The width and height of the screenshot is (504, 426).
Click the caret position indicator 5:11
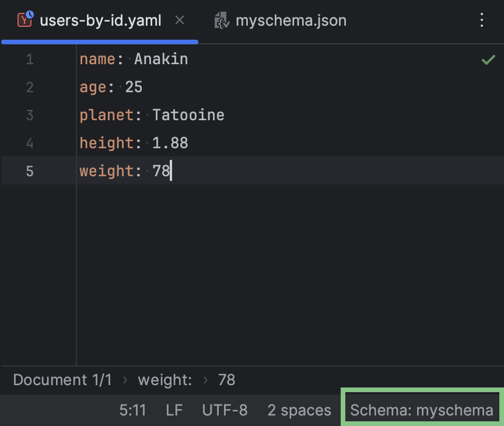point(133,410)
